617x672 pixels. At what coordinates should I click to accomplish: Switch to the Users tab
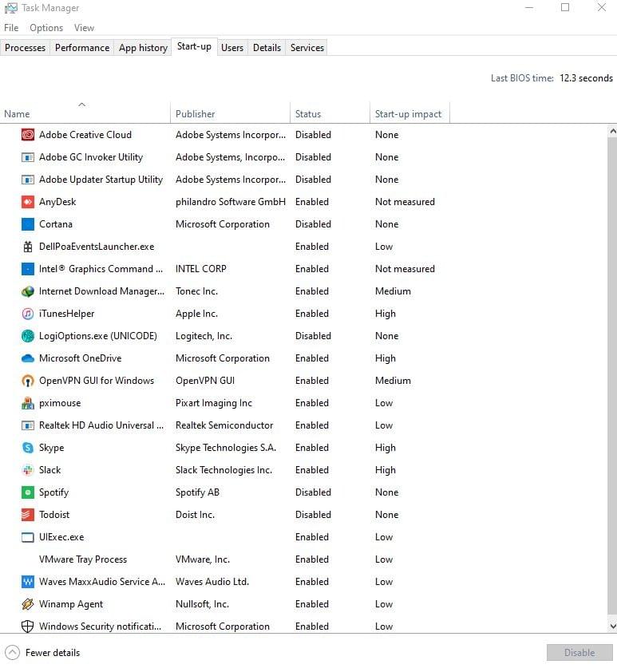click(232, 48)
